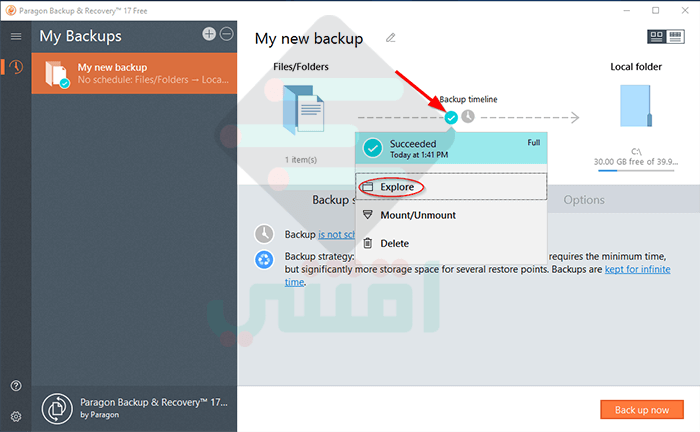This screenshot has width=700, height=432.
Task: Click the Paragon app icon in title bar
Action: [11, 10]
